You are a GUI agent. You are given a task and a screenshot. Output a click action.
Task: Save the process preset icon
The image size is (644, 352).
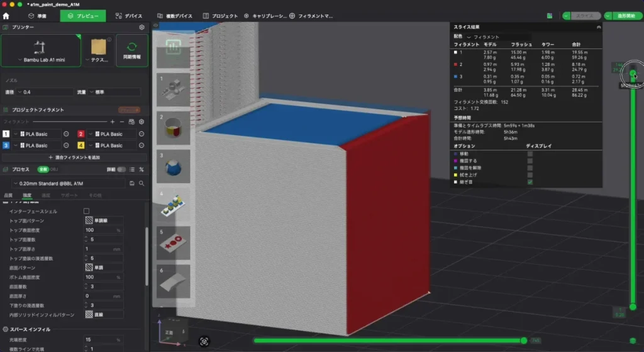point(132,184)
